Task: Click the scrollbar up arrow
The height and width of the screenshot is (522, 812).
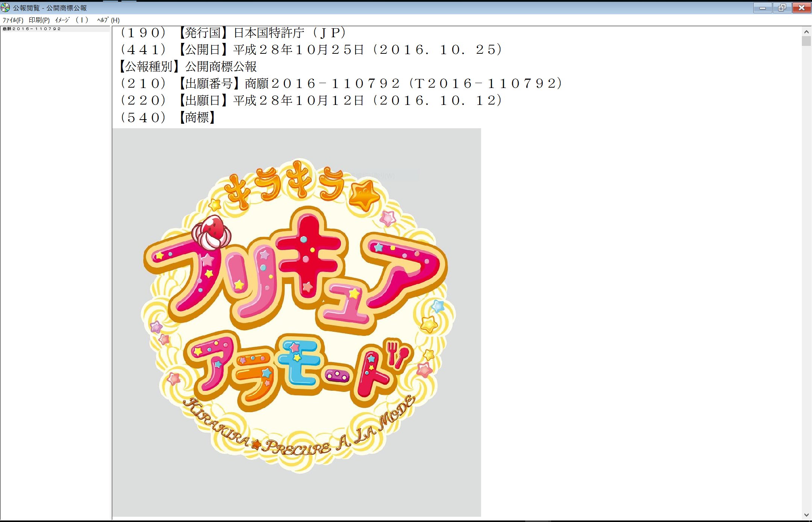Action: point(806,32)
